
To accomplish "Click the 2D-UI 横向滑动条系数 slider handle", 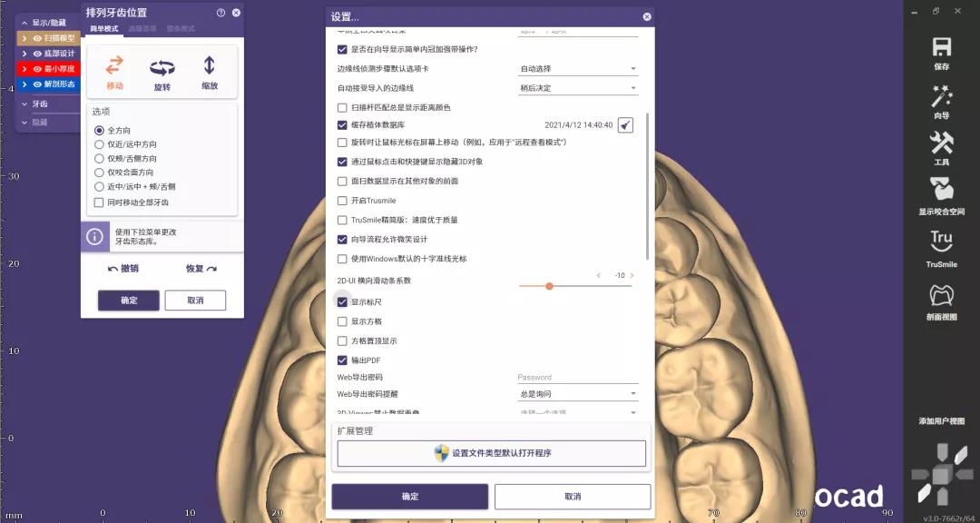I will 549,286.
